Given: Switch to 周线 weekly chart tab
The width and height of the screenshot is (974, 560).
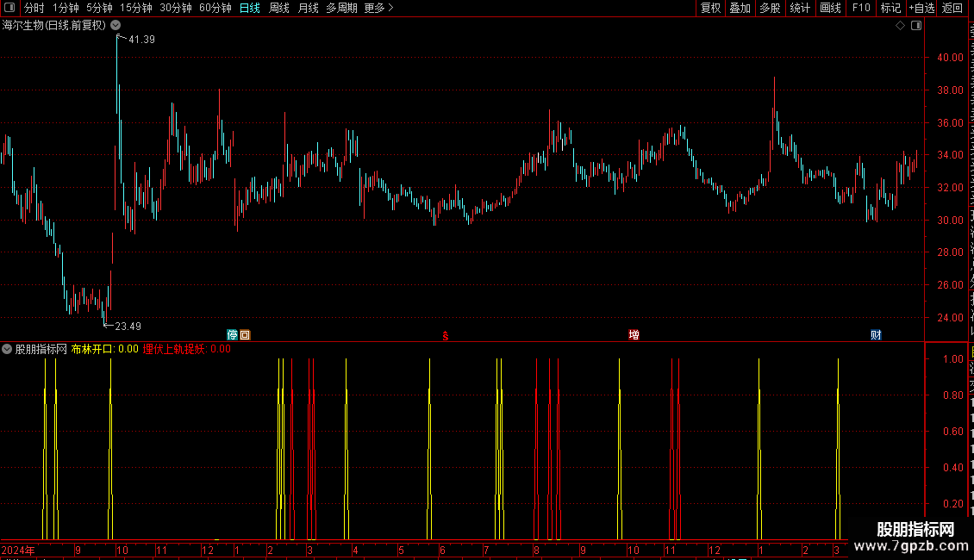Looking at the screenshot, I should pos(279,8).
